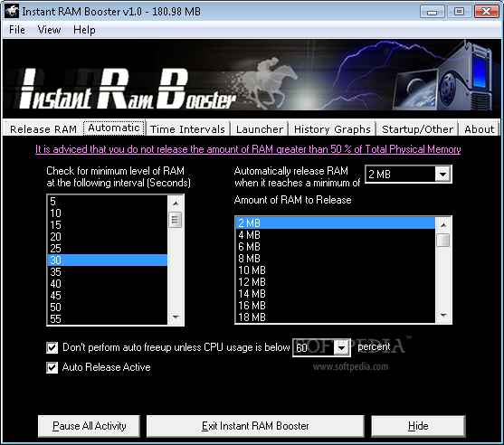Select 40 seconds in interval list

point(108,284)
